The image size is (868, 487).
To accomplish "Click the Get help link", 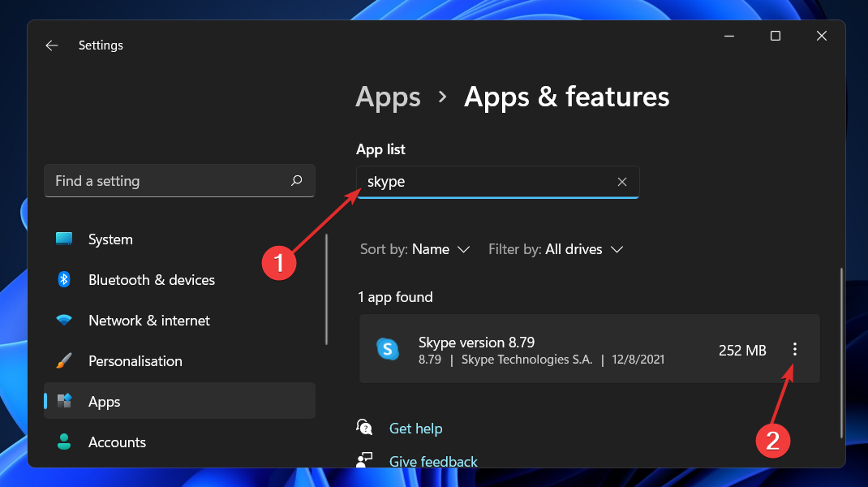I will pos(415,429).
